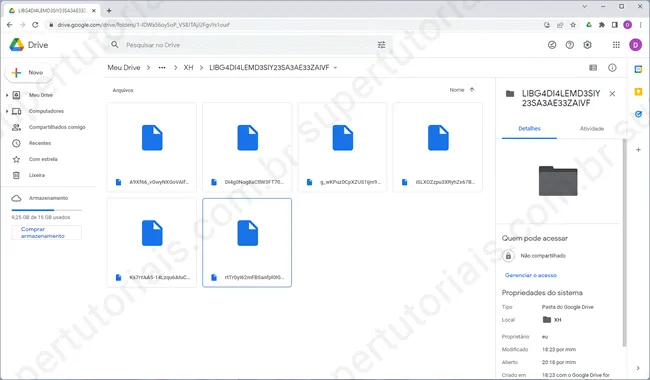The image size is (650, 380).
Task: Click the Nome sort column label
Action: tap(457, 90)
